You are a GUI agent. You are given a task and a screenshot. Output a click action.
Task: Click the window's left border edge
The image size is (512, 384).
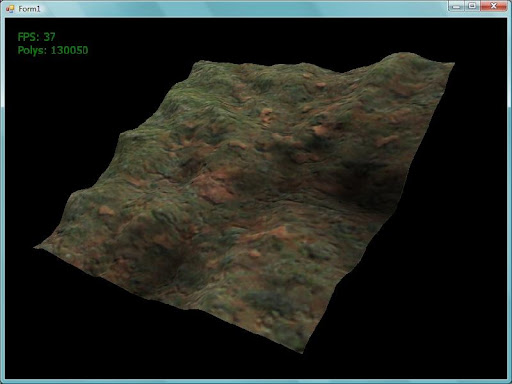(2, 200)
